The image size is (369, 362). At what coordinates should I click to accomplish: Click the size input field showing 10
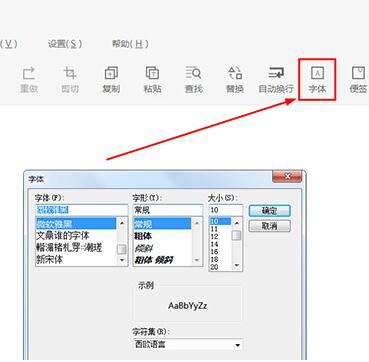(226, 210)
